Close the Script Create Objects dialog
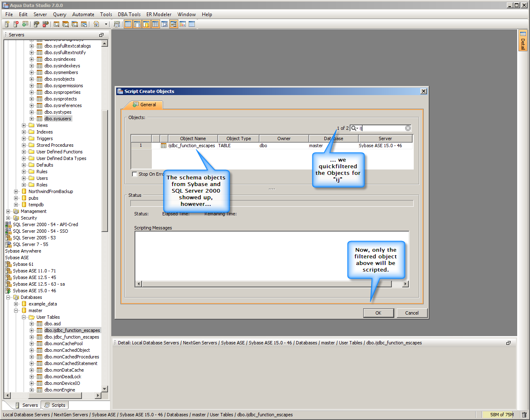The image size is (530, 420). (423, 91)
